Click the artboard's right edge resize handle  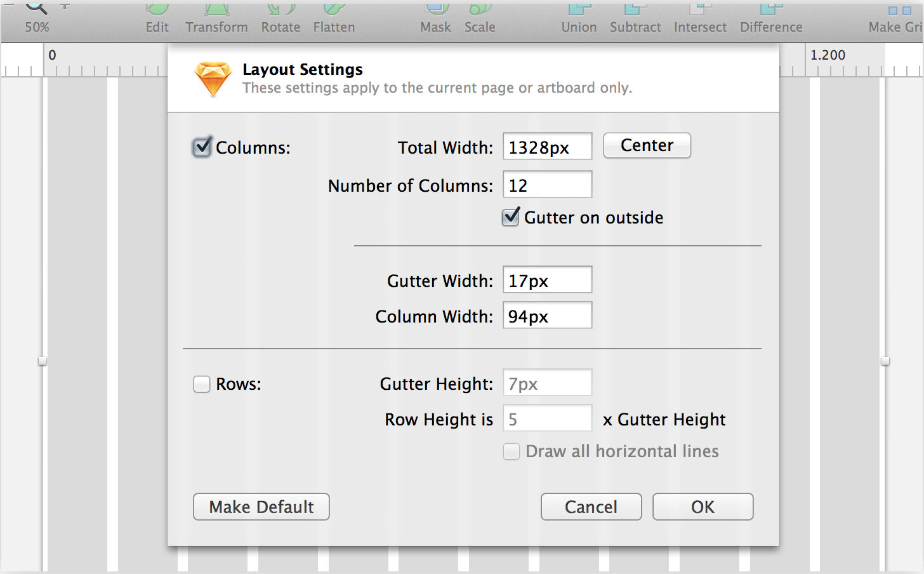coord(885,361)
